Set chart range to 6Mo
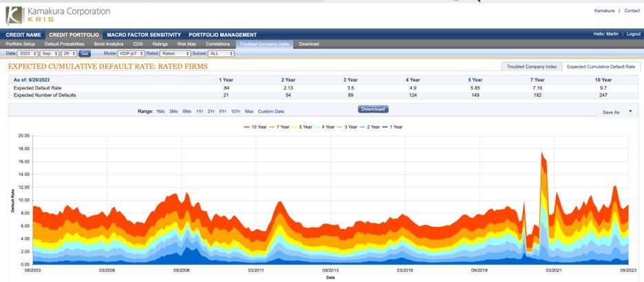 coord(187,111)
